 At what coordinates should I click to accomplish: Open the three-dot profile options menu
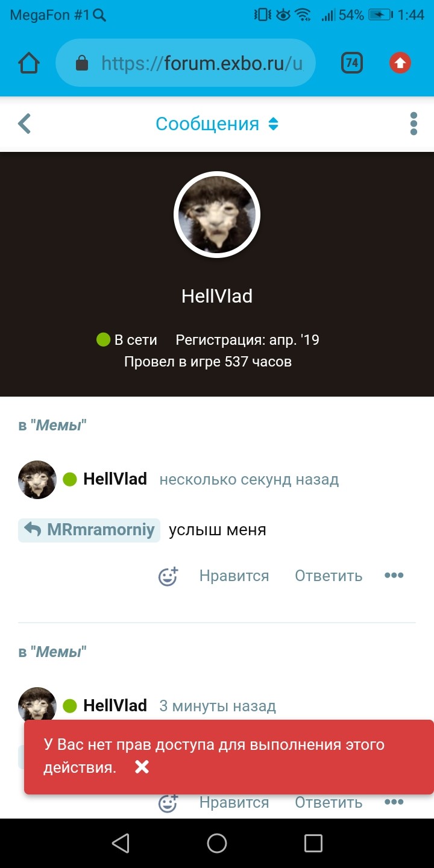[414, 124]
